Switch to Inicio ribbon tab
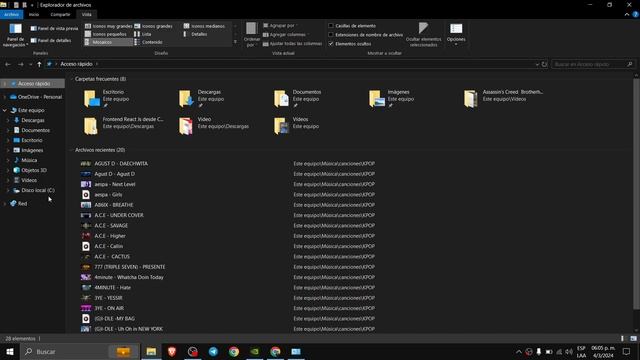Image resolution: width=640 pixels, height=360 pixels. coord(34,14)
